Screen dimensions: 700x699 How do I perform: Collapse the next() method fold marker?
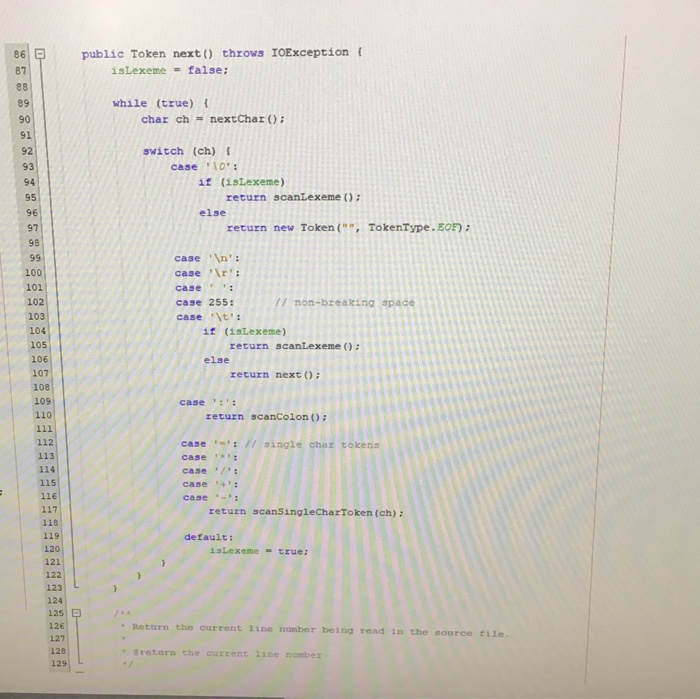click(40, 54)
